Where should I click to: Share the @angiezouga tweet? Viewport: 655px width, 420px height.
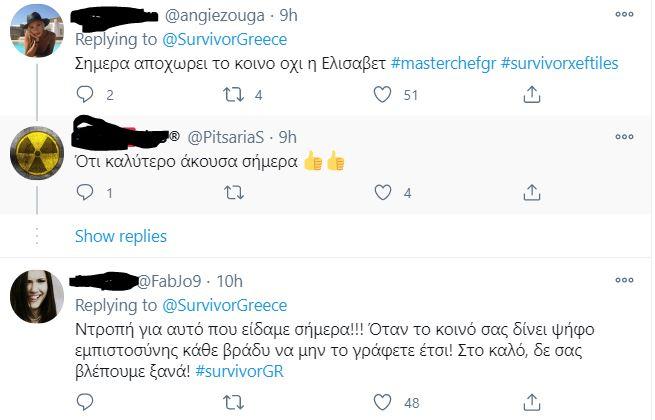point(532,94)
